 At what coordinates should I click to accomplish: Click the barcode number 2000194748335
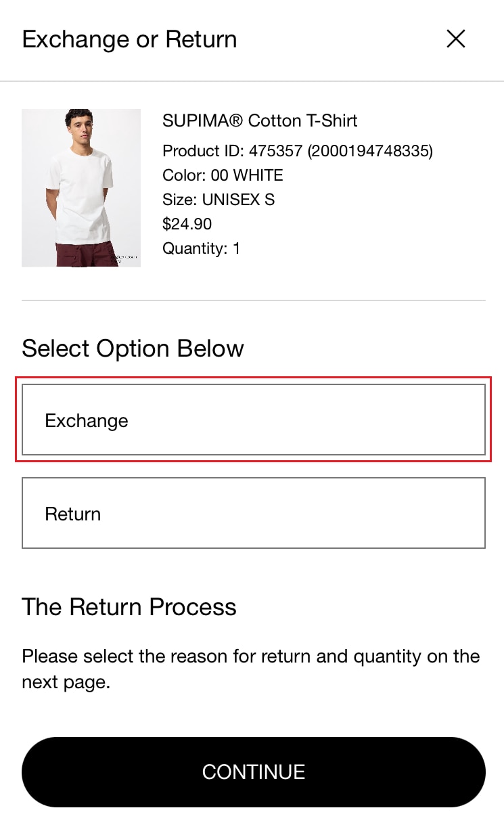click(x=370, y=150)
